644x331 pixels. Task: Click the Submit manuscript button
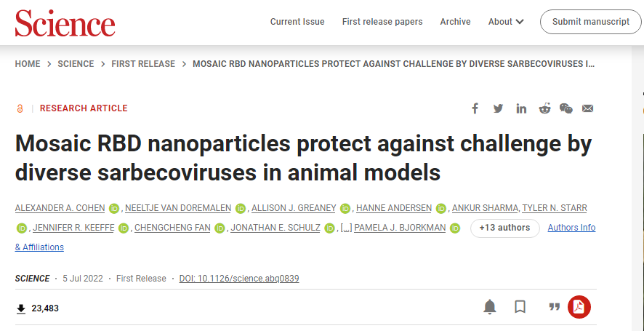[x=590, y=22]
